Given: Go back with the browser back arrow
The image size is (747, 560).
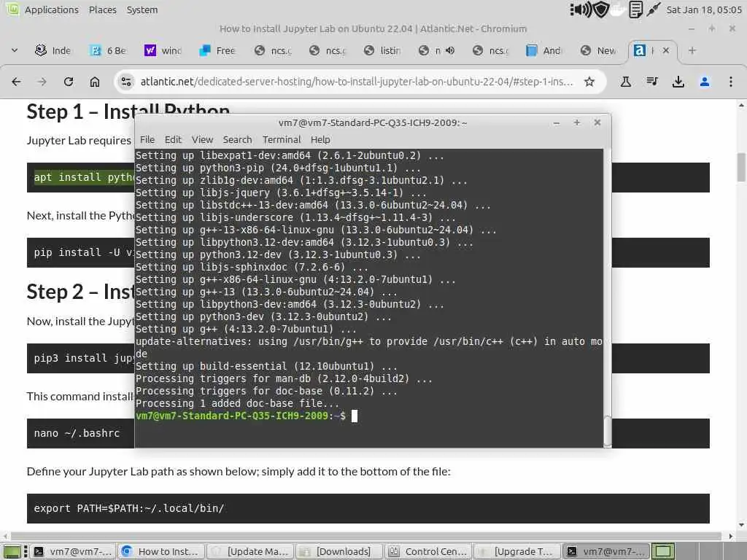Looking at the screenshot, I should pos(16,82).
